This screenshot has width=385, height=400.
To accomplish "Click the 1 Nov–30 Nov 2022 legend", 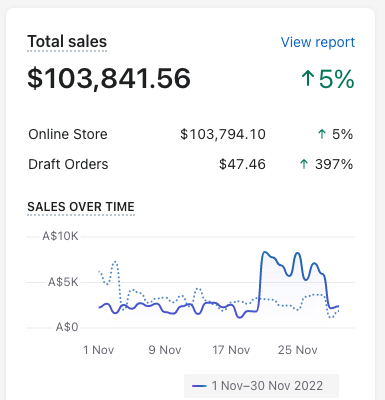I will [x=261, y=386].
